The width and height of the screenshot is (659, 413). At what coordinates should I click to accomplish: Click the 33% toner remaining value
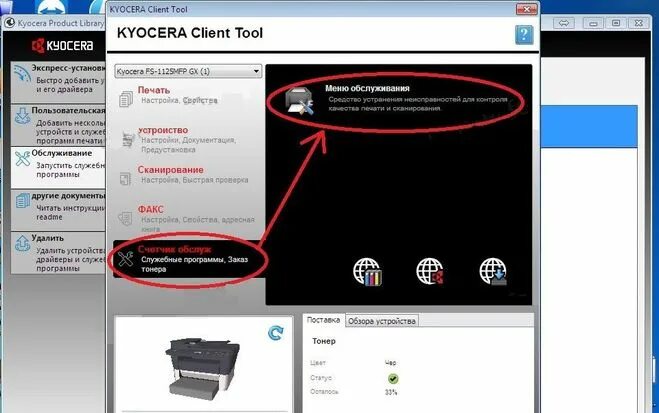coord(390,392)
